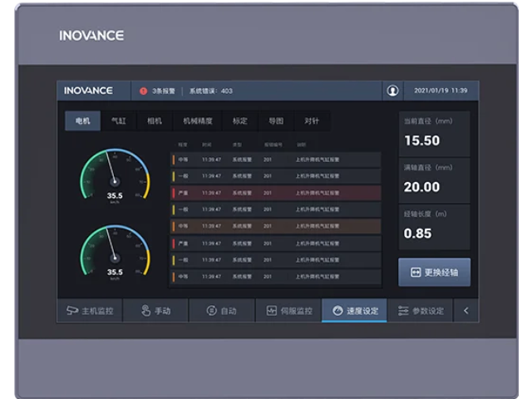Viewport: 532px width, 399px height.
Task: Select the 标定 tab
Action: click(240, 121)
